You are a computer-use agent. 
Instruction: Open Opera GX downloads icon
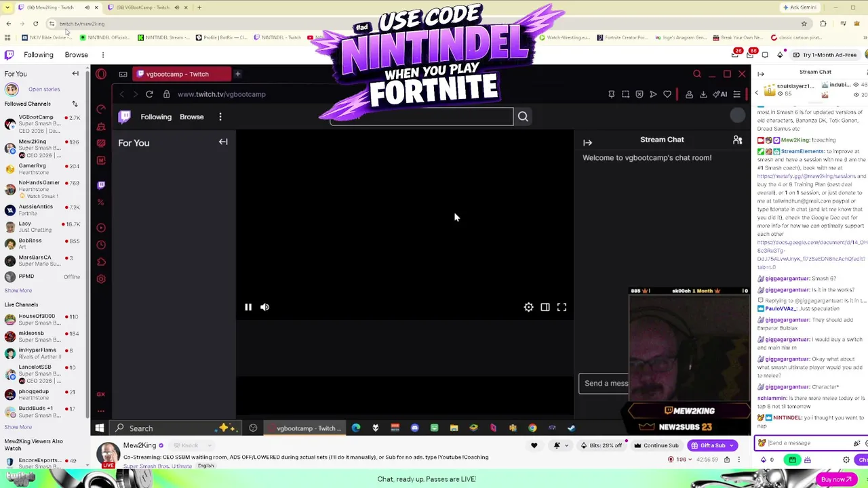pos(703,94)
